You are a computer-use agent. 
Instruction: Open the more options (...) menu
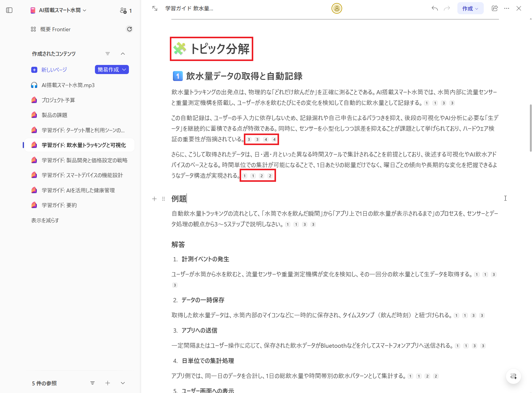tap(507, 8)
